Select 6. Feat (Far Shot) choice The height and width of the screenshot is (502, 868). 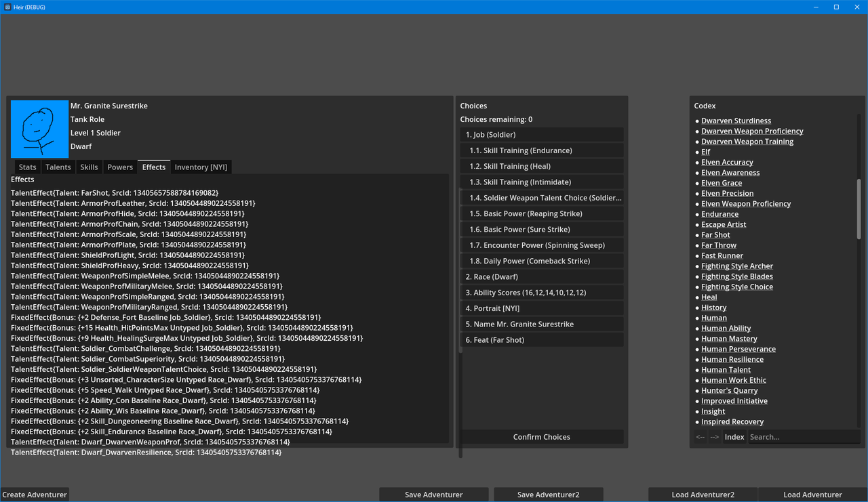[542, 340]
